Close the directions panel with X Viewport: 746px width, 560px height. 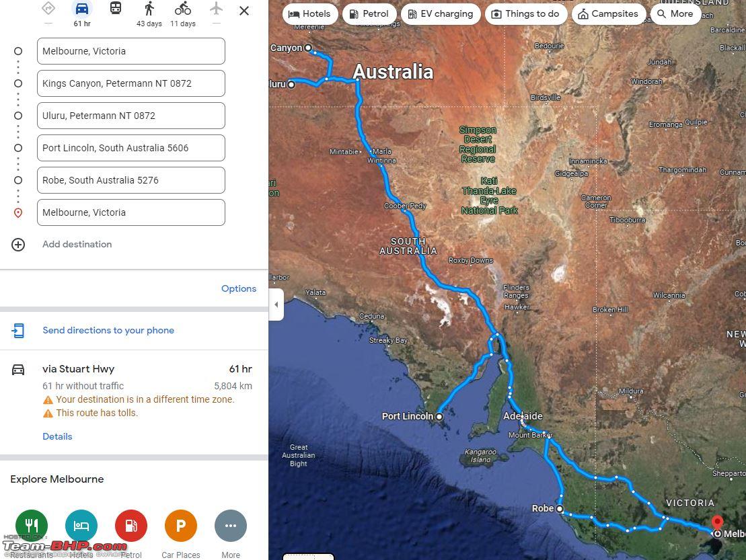point(244,11)
